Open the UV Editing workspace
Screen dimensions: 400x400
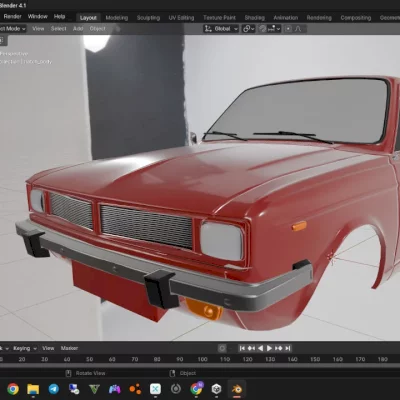click(x=181, y=18)
